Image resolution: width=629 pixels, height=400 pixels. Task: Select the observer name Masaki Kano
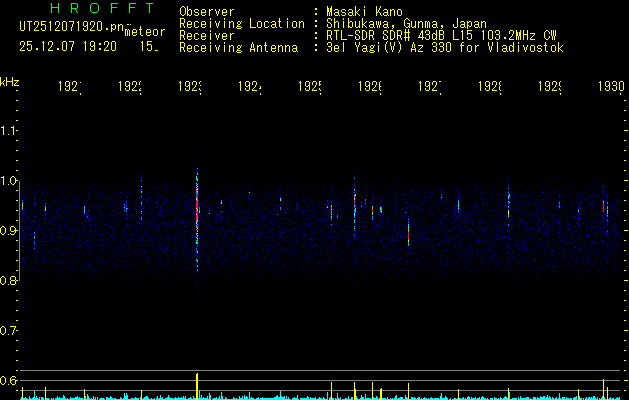pos(364,11)
